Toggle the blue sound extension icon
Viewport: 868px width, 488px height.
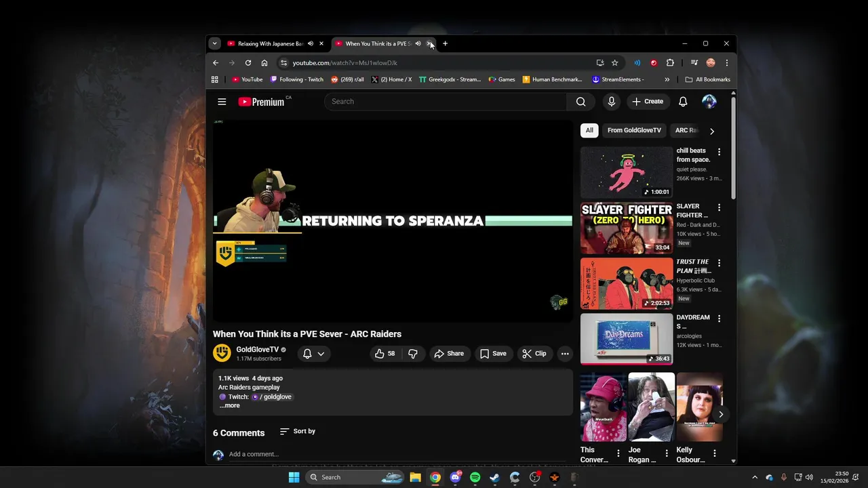coord(637,63)
